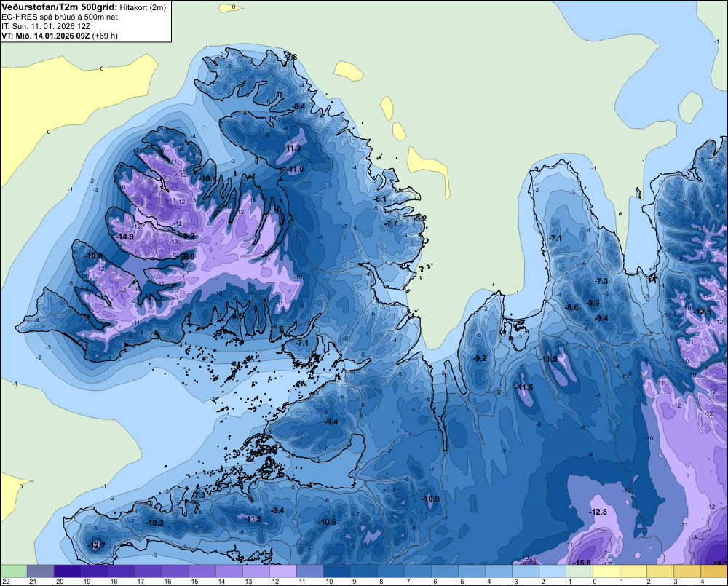Select the -9.9 temperature value
This screenshot has height=586, width=728.
coord(593,303)
